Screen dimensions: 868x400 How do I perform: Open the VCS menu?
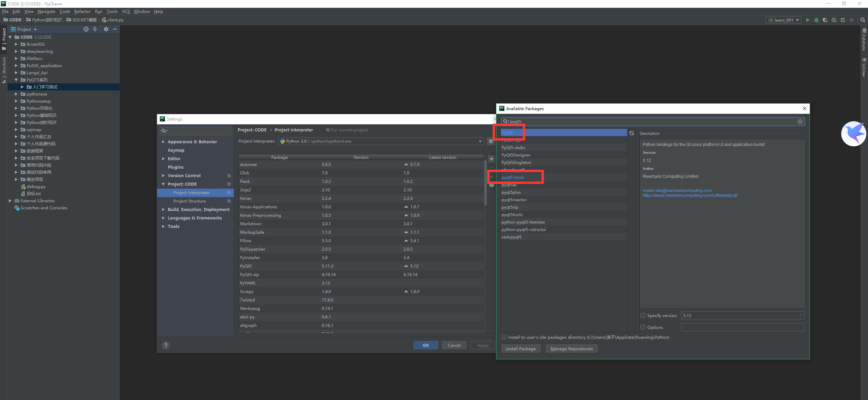point(126,11)
